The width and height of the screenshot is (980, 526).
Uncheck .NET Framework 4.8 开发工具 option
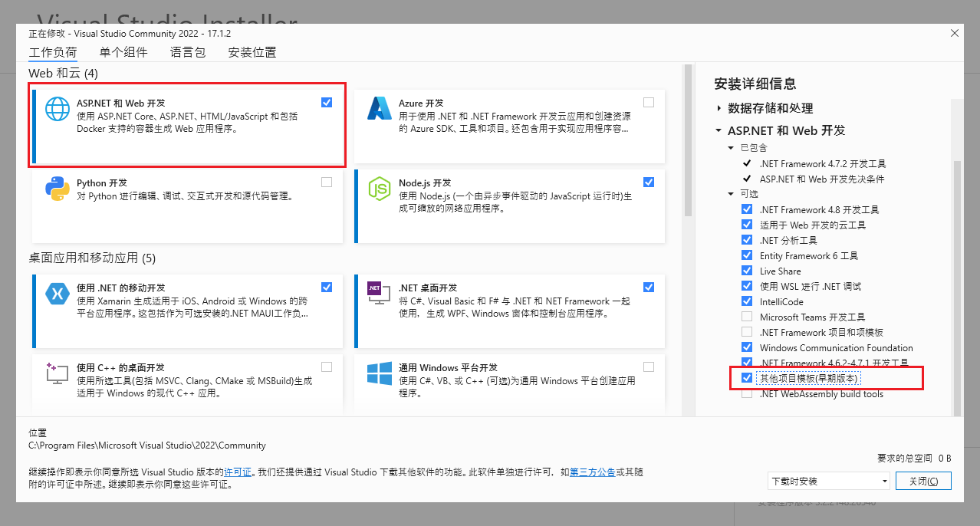(747, 209)
